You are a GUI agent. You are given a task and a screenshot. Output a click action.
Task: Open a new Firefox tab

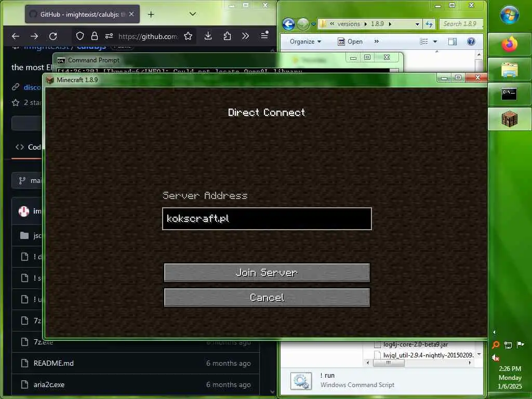click(x=151, y=14)
